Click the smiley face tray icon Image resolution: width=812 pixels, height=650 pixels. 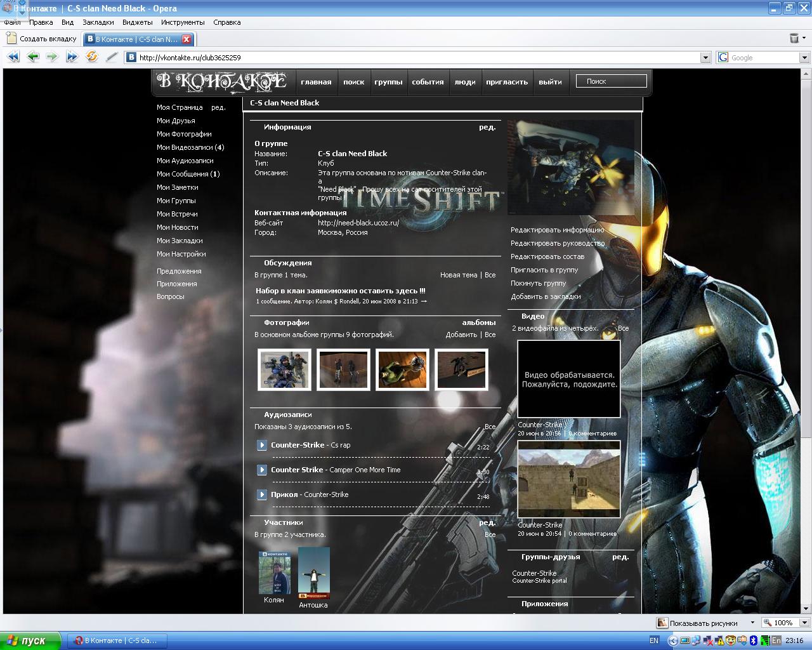coord(731,640)
